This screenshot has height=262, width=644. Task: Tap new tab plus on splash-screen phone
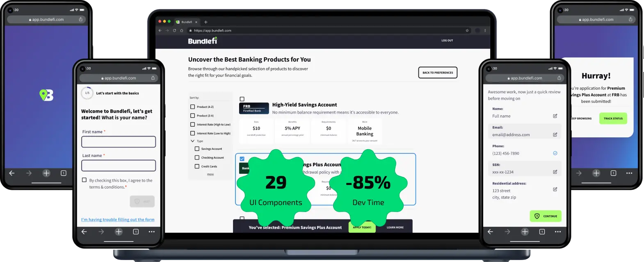[x=46, y=173]
